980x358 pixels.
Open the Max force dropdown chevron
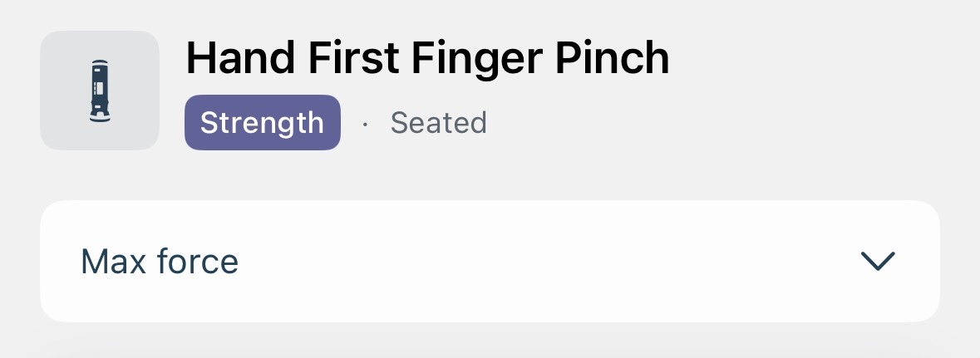[878, 261]
